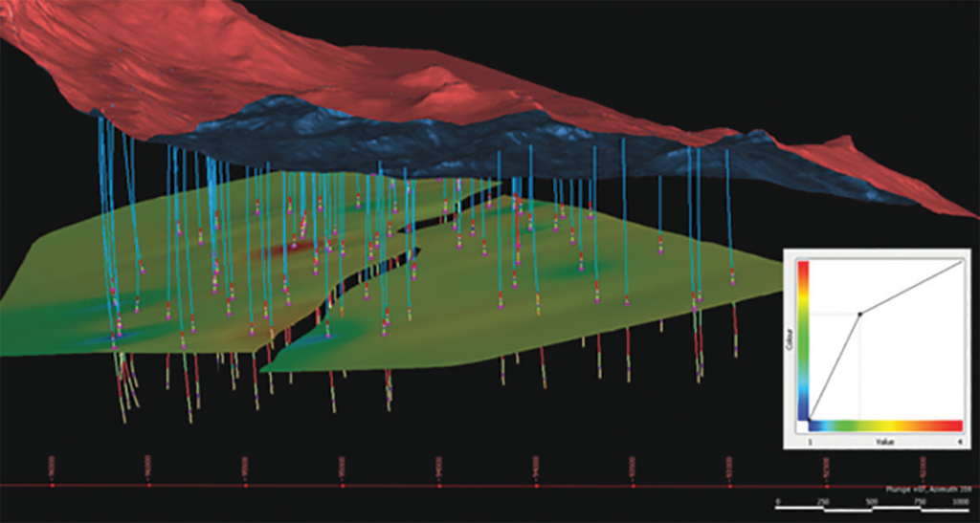Click the 0 mark on the scale bar
This screenshot has height=523, width=980.
click(x=777, y=501)
